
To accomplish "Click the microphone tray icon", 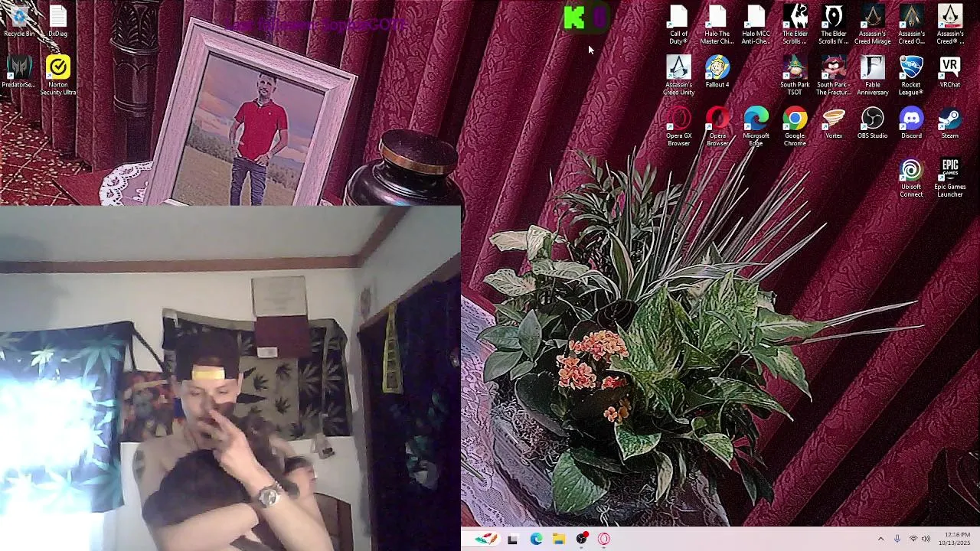I will point(897,539).
